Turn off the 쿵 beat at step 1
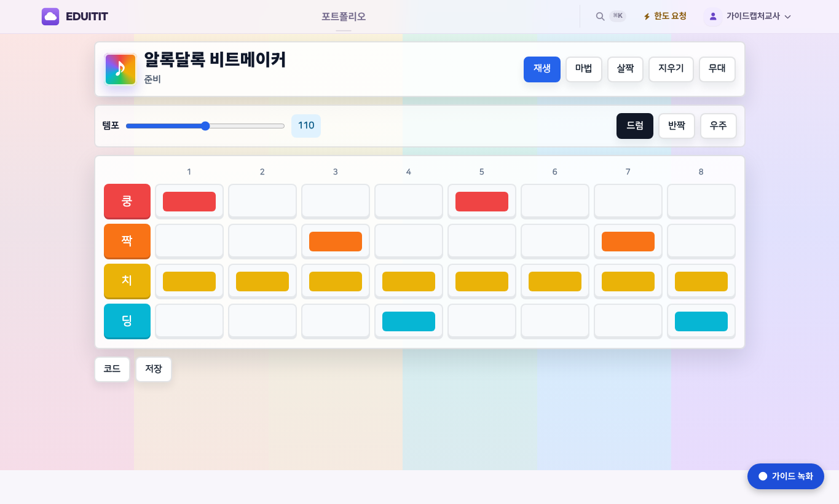The height and width of the screenshot is (504, 839). pos(189,201)
